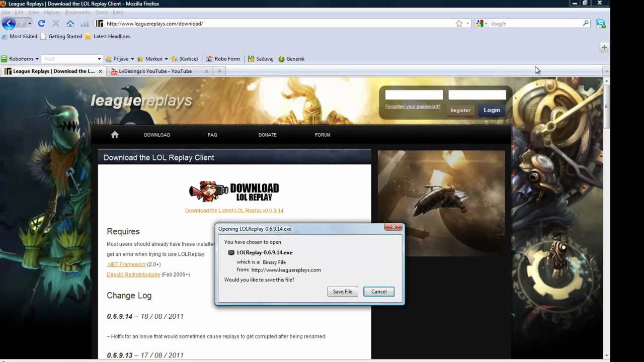
Task: Click the RoboForm Generiši icon
Action: 291,59
